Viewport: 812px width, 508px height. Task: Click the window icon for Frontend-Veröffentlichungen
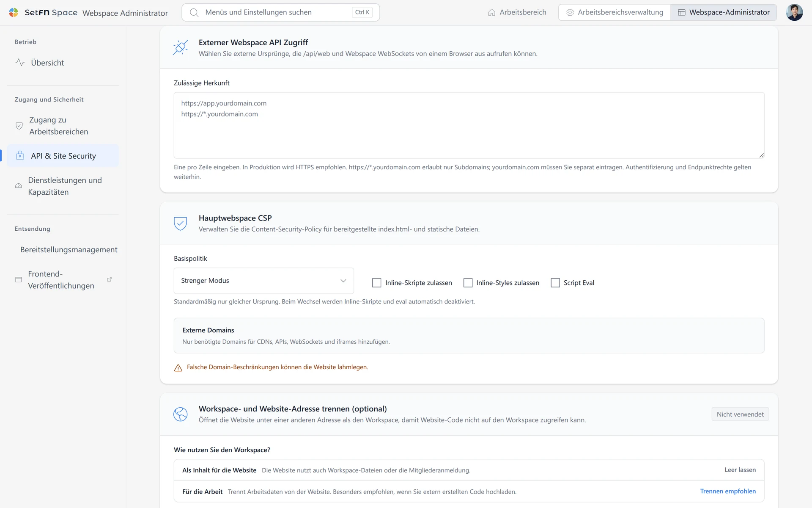(19, 280)
